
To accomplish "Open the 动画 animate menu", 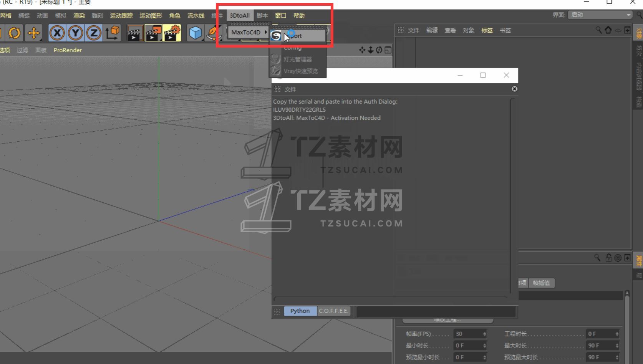I will [x=42, y=15].
